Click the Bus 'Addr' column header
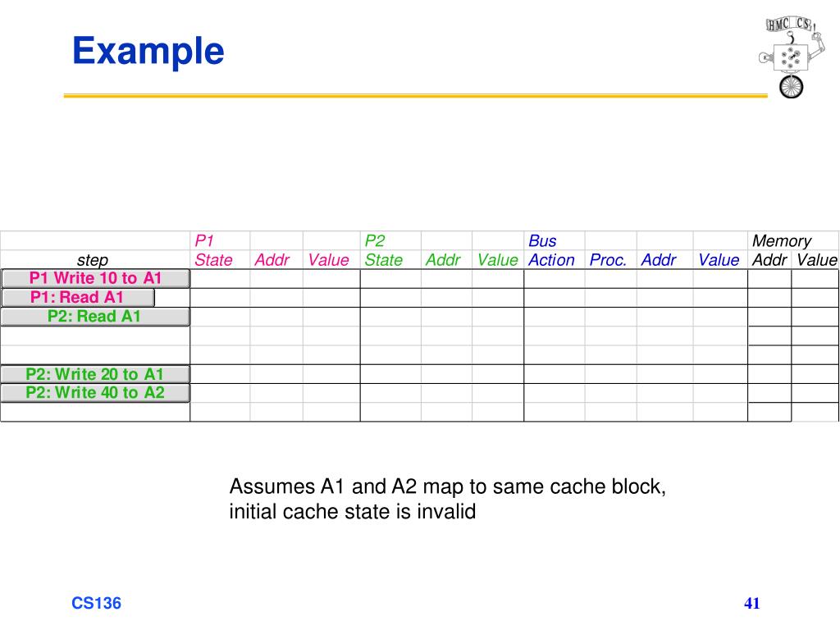The image size is (840, 630). click(659, 260)
